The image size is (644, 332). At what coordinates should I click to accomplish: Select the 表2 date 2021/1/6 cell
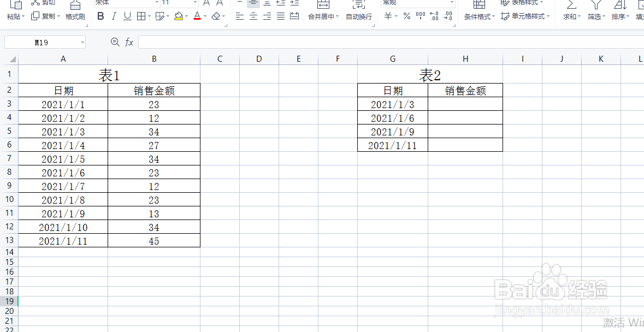tap(393, 118)
